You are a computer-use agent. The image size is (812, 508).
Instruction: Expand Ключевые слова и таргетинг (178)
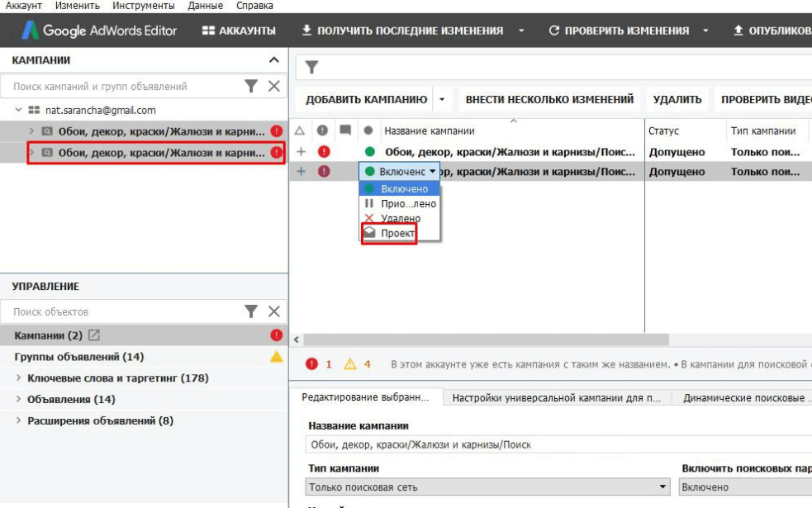[19, 377]
